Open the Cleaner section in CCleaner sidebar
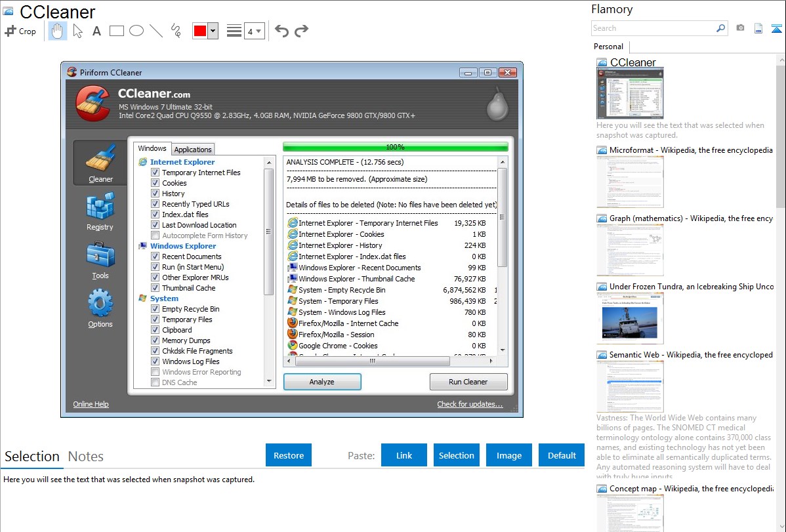 pyautogui.click(x=100, y=163)
